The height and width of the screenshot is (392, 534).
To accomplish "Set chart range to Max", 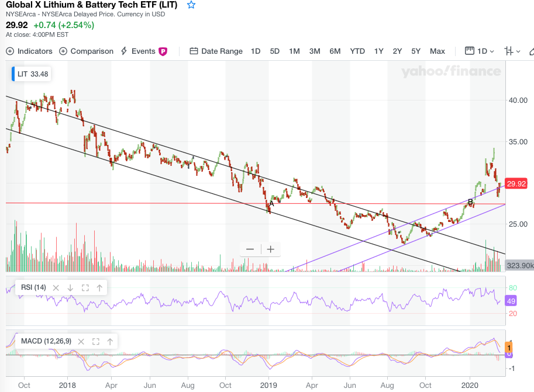I will click(437, 51).
